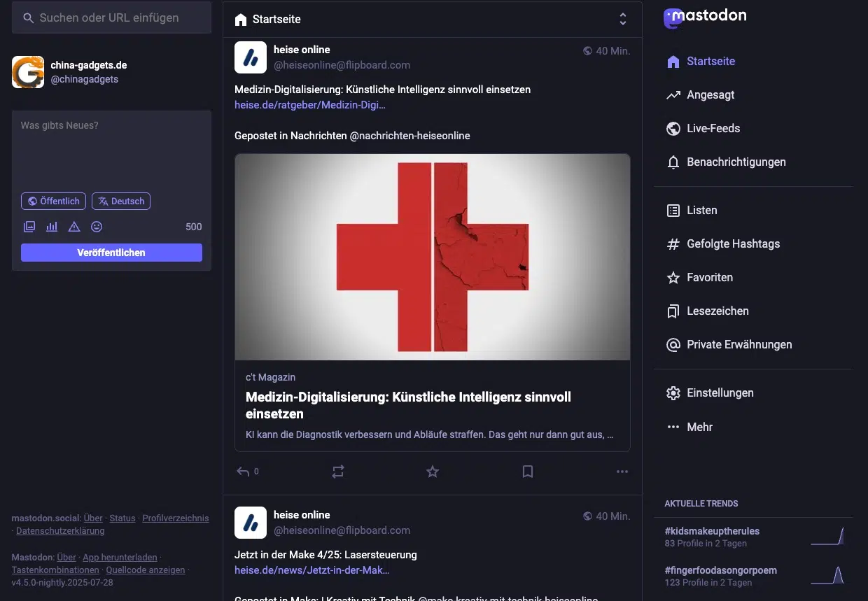Open the heise.de/ratgeber/Medizin-Digi… link
Screen dimensions: 868x601
(310, 105)
